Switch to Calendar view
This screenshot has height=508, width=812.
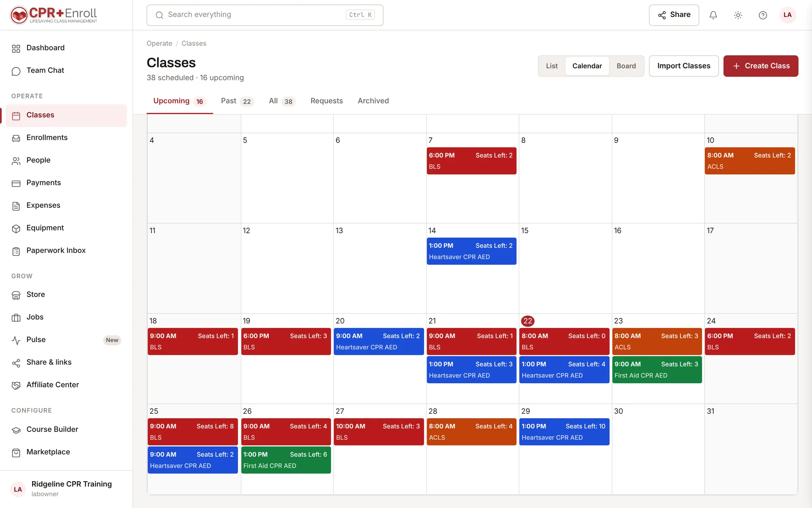587,66
